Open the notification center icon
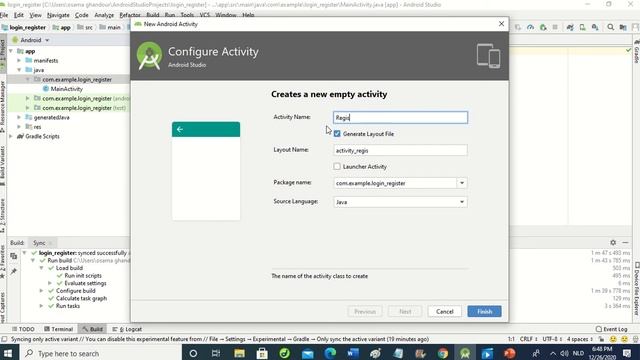640x360 pixels. (x=627, y=353)
